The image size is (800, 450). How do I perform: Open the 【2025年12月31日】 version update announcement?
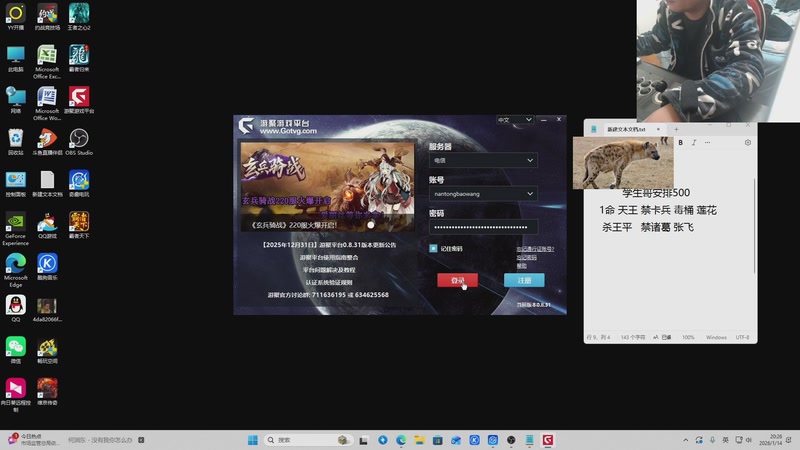click(x=329, y=245)
